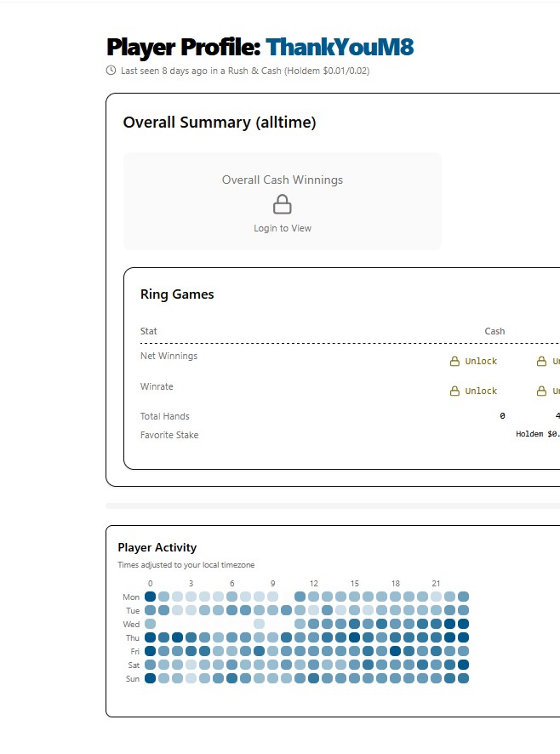Image resolution: width=560 pixels, height=754 pixels.
Task: Click the Favorite Stake row label
Action: pos(169,435)
